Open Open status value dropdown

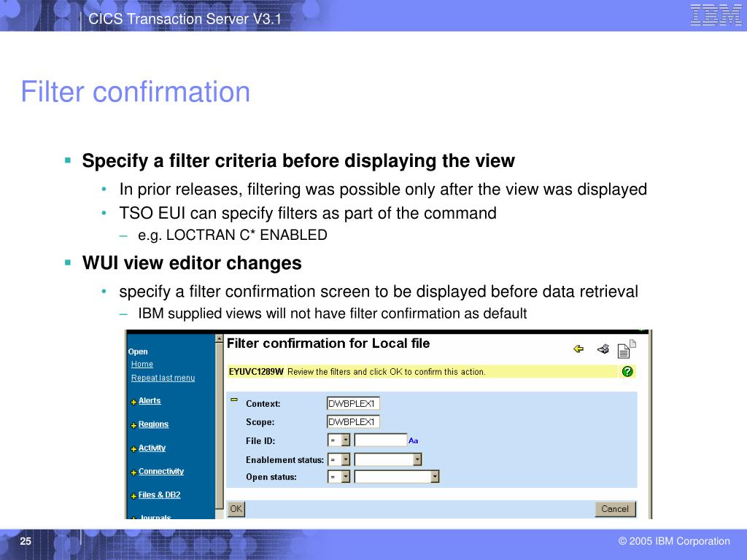(x=396, y=477)
